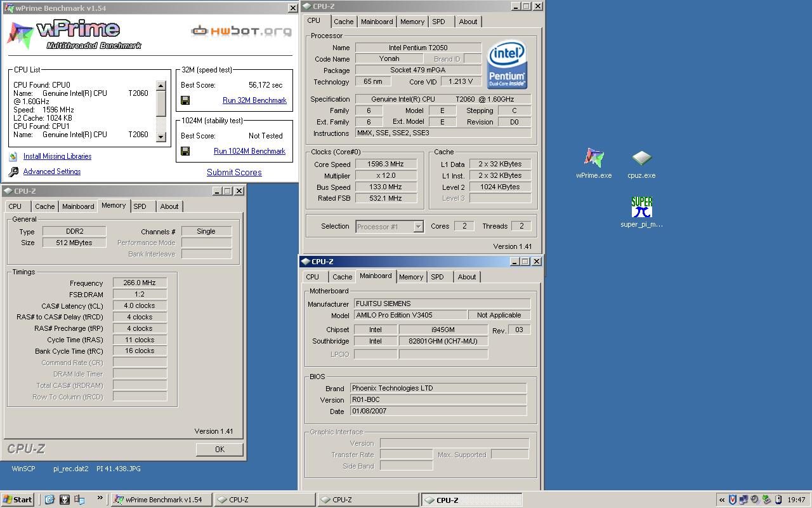Click the Core Speed field showing 1596.3 MHz
Viewport: 812px width, 508px height.
click(x=386, y=164)
